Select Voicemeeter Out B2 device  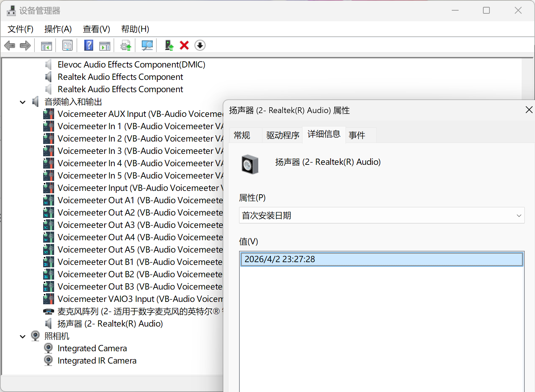click(x=140, y=274)
